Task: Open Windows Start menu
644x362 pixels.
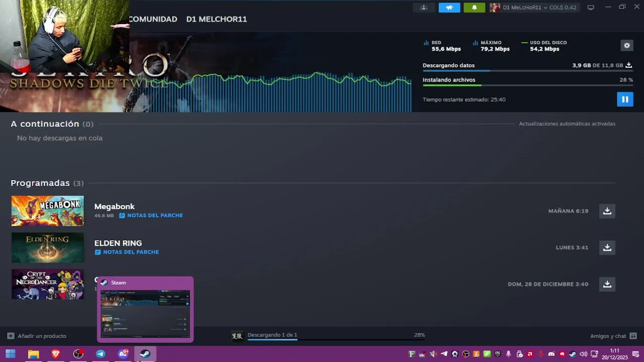Action: [11, 354]
